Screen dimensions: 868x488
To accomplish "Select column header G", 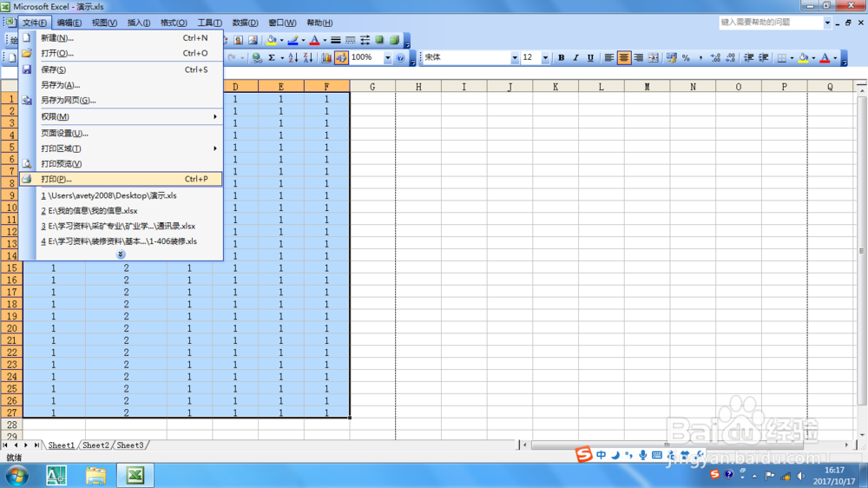I will pyautogui.click(x=372, y=87).
